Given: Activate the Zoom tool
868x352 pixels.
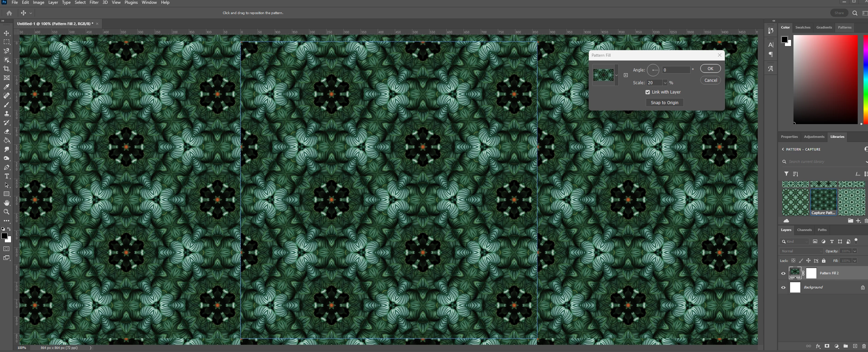Looking at the screenshot, I should (x=7, y=212).
